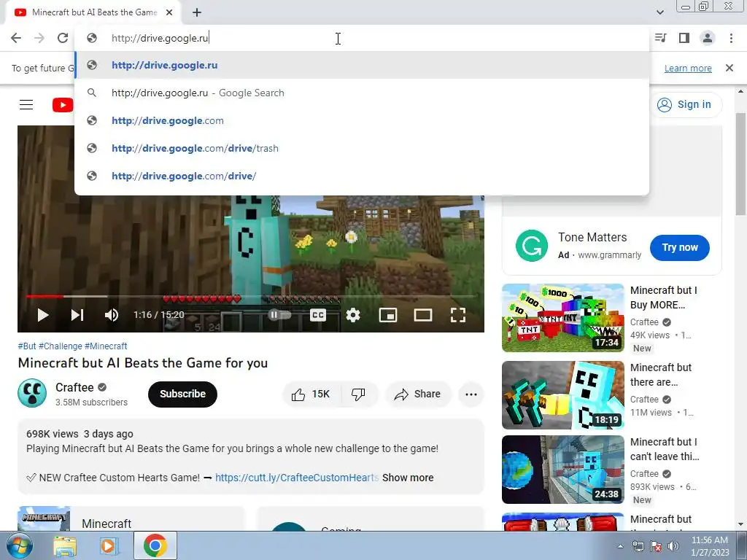
Task: Open Windows Explorer from the taskbar
Action: tap(64, 546)
